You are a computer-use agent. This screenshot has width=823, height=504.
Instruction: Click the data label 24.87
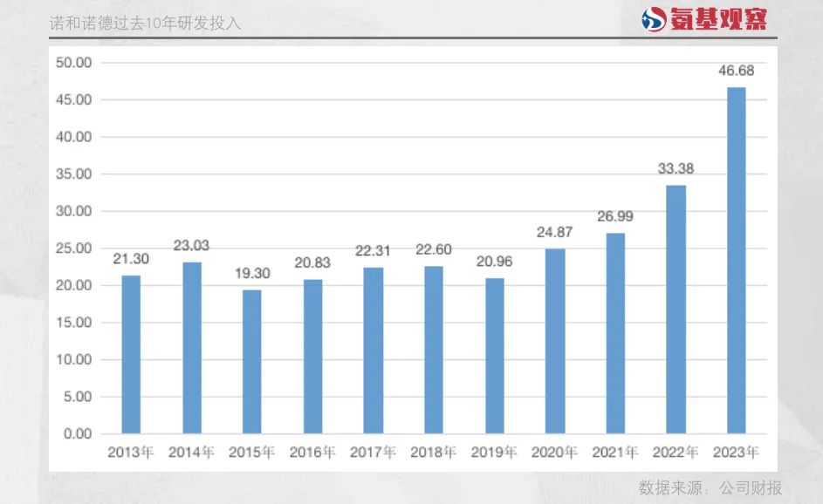coord(555,232)
